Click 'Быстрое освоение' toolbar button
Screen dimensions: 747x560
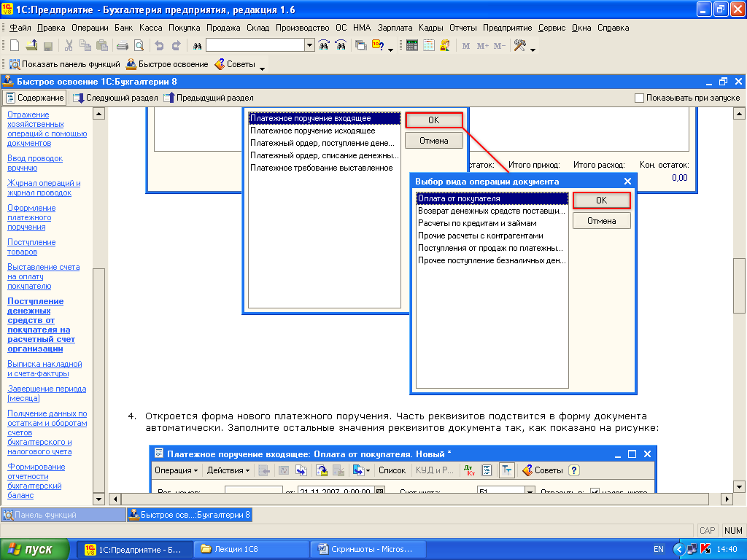pos(167,64)
